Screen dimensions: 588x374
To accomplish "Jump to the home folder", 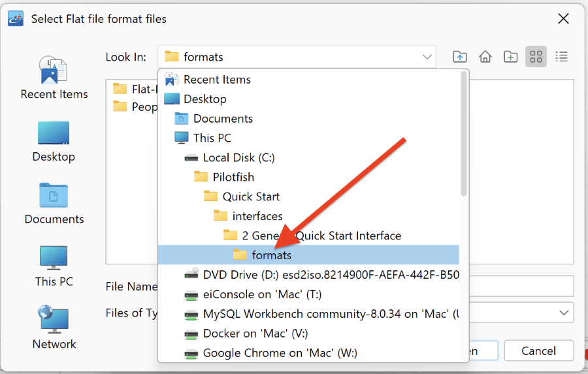I will 485,57.
